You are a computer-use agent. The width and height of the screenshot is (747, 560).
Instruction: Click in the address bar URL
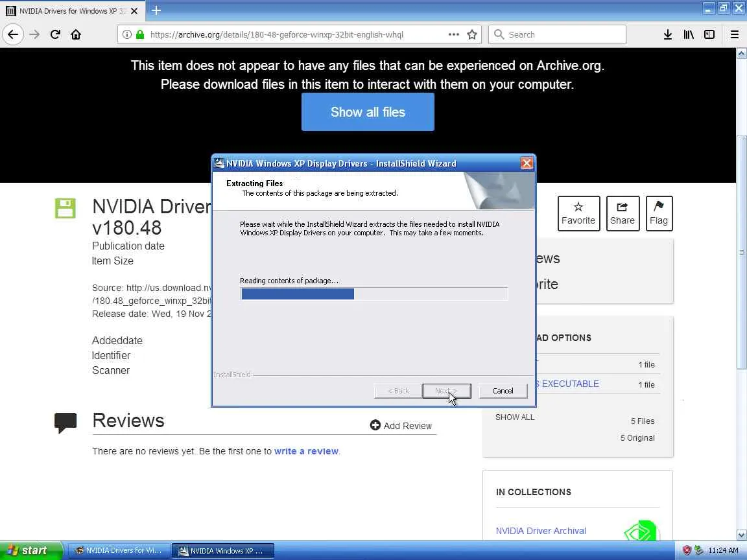[x=276, y=34]
